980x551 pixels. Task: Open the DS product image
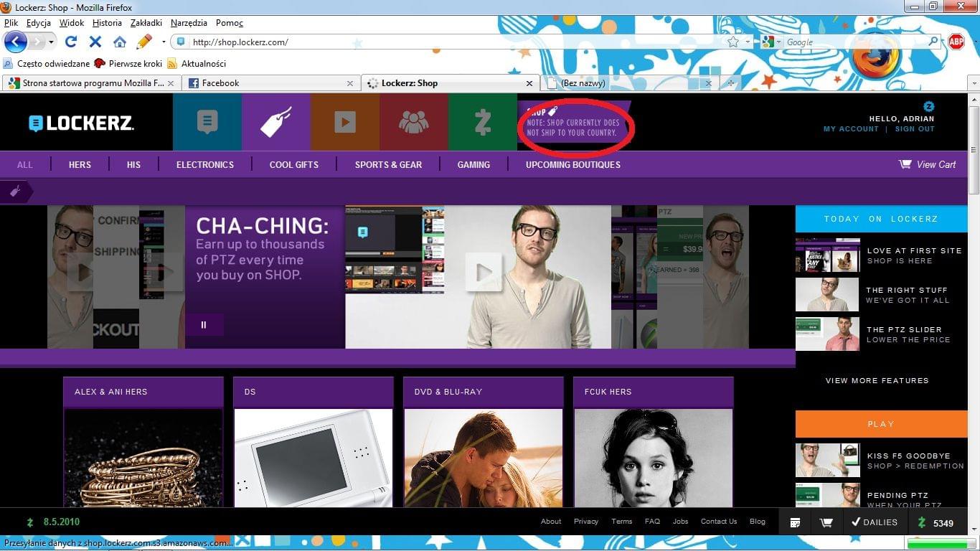(314, 458)
